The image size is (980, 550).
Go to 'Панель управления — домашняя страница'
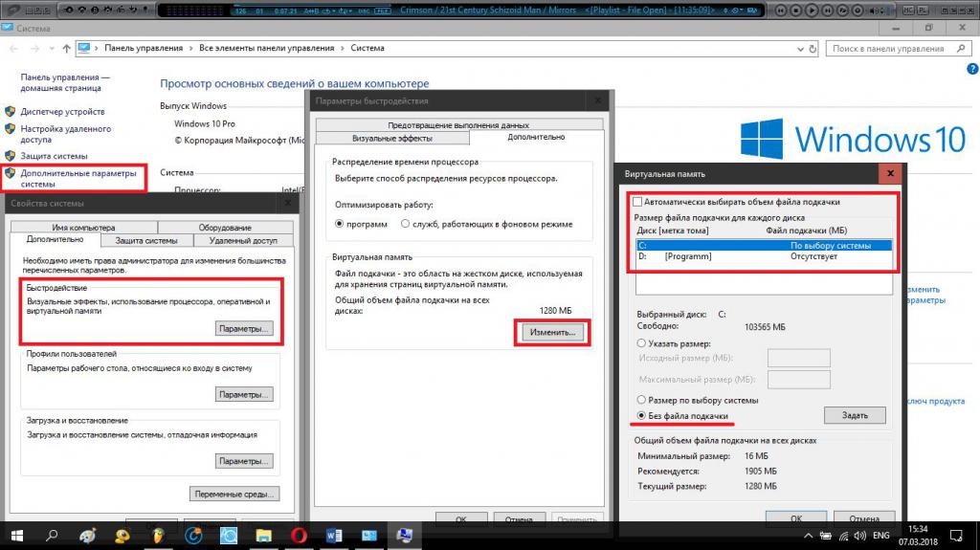coord(65,82)
